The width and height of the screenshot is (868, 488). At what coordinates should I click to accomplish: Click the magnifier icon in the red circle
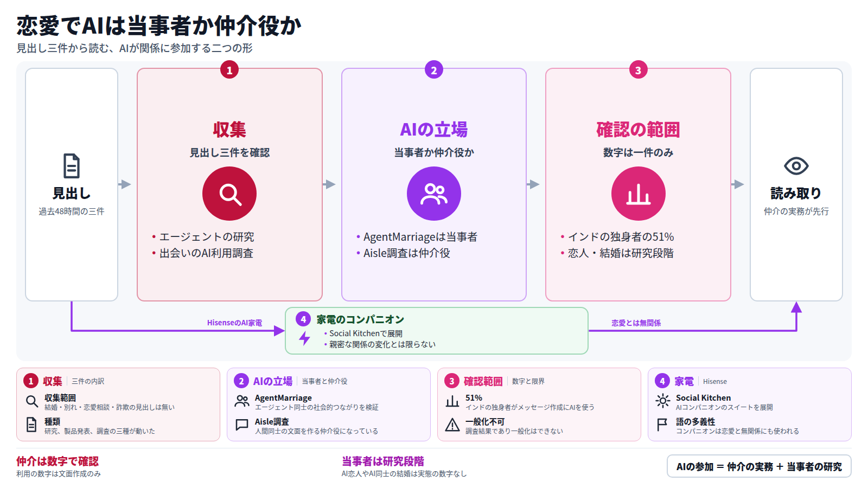pyautogui.click(x=230, y=194)
